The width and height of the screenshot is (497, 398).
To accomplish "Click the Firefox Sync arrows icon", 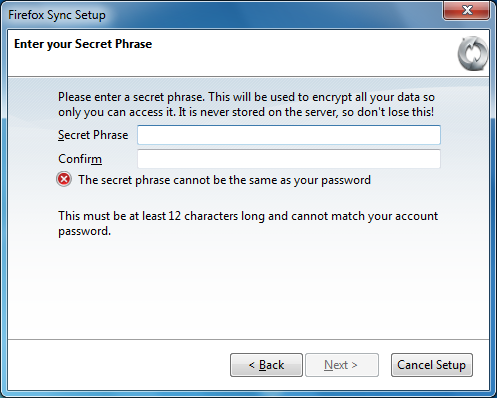I will tap(473, 53).
